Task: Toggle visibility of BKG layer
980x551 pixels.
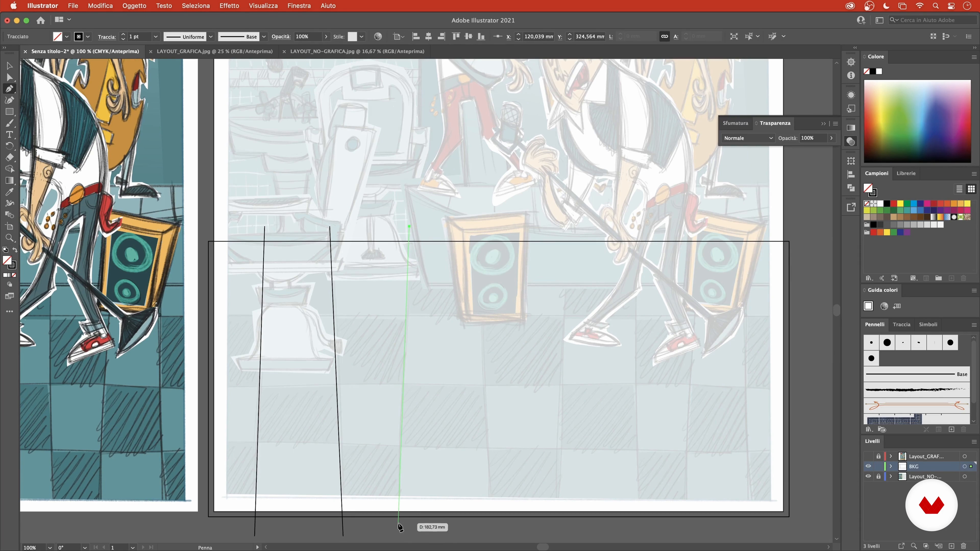Action: (868, 466)
